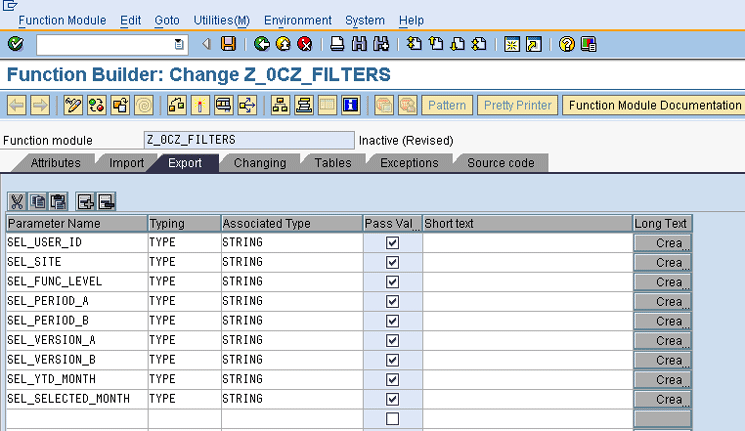The width and height of the screenshot is (745, 431).
Task: Delete row using the delete row icon
Action: pos(106,201)
